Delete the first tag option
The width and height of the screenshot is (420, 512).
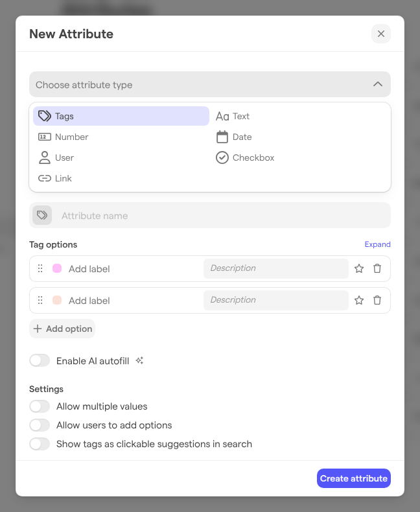tap(377, 268)
